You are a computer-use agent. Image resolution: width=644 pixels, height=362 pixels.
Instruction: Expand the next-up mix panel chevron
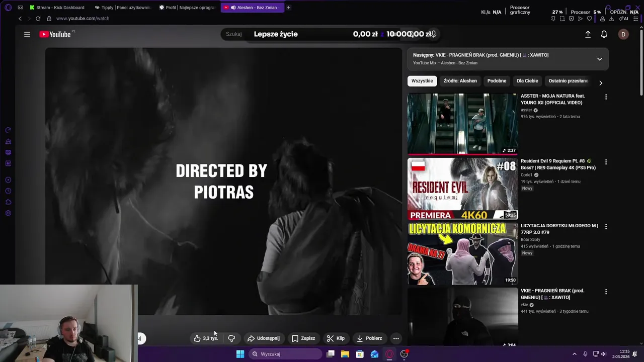coord(599,59)
